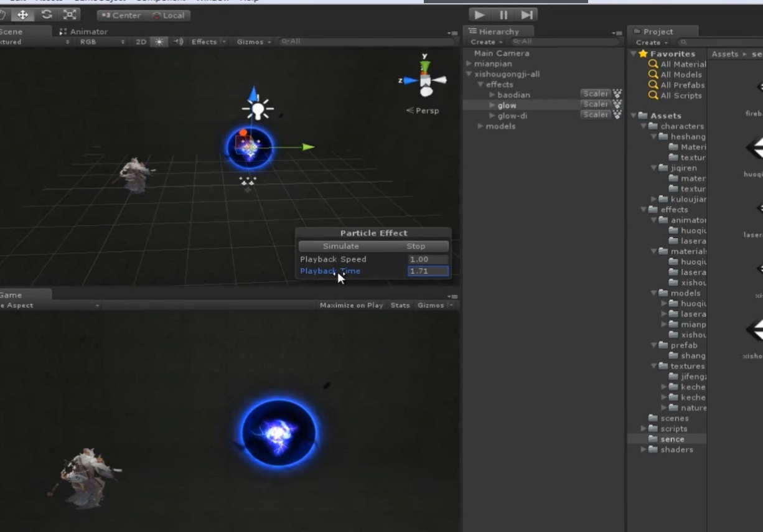Toggle scene audio speaker icon
This screenshot has width=763, height=532.
[179, 42]
